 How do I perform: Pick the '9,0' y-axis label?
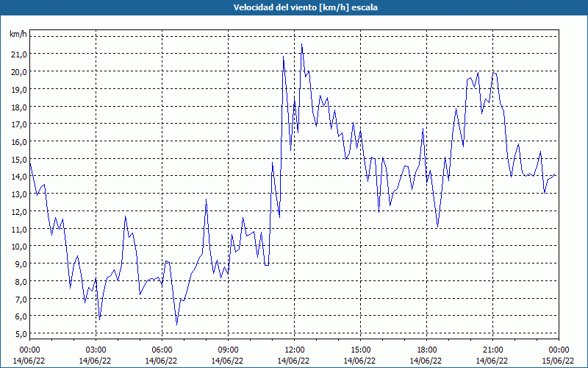tap(21, 263)
